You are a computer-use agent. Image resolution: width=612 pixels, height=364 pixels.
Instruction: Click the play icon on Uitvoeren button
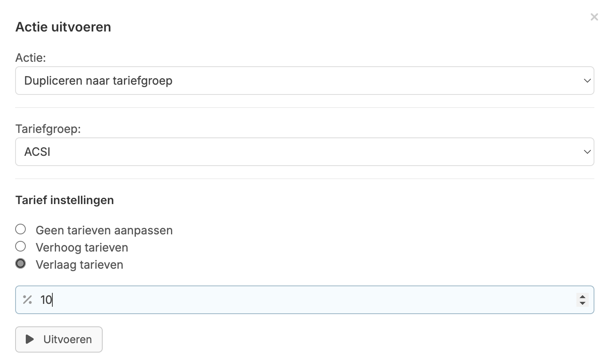tap(29, 339)
